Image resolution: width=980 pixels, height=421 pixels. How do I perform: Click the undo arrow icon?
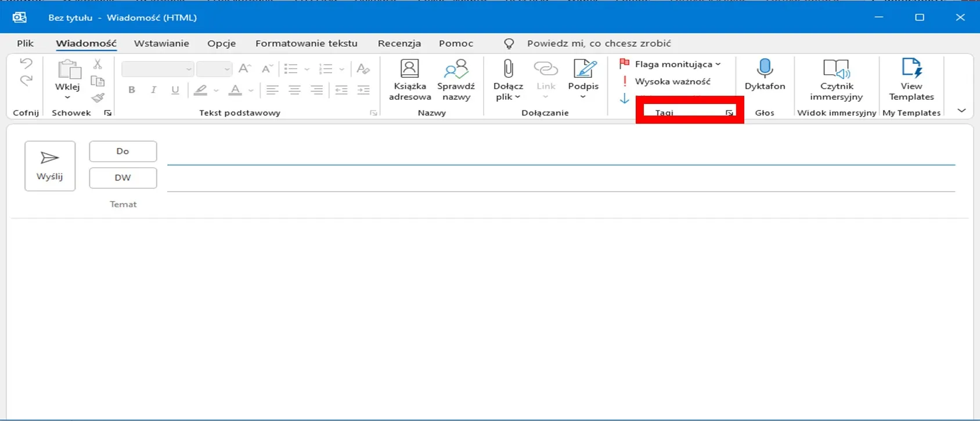coord(26,63)
